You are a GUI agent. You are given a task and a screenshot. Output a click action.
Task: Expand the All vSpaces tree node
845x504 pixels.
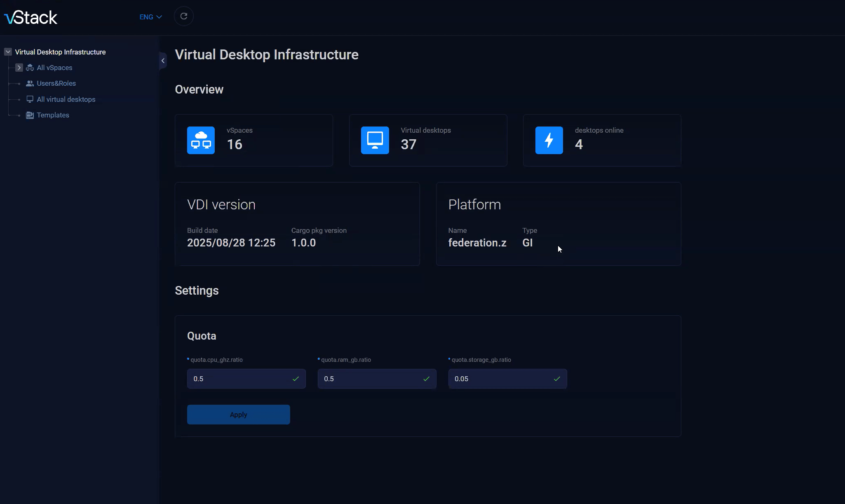[19, 68]
